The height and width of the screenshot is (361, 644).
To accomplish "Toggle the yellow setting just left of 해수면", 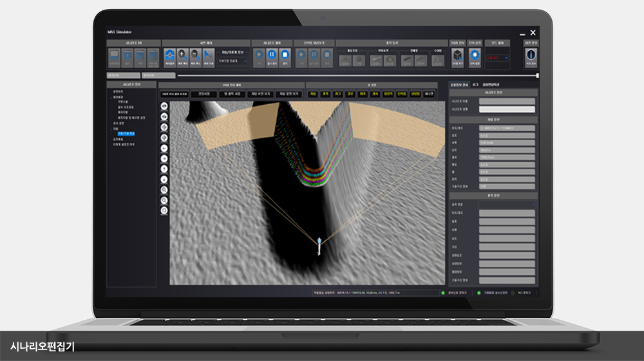I will click(x=415, y=94).
